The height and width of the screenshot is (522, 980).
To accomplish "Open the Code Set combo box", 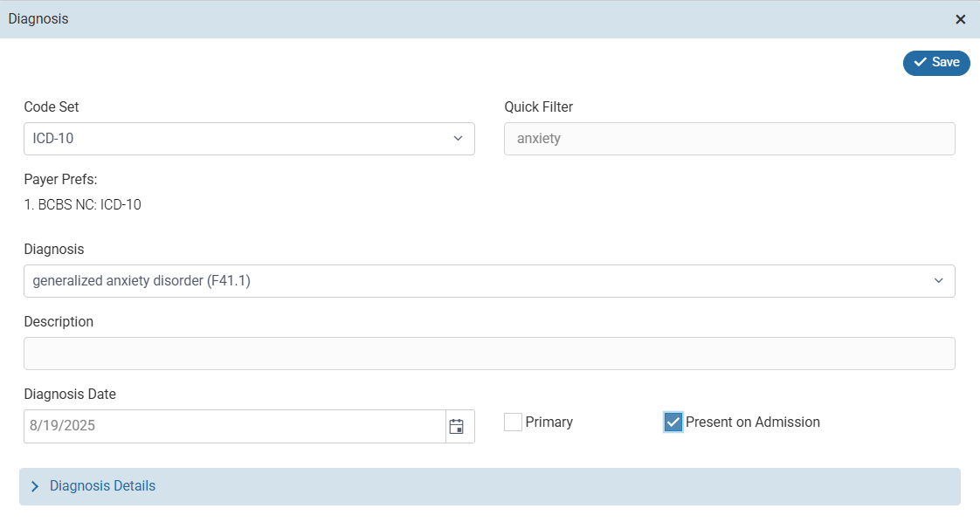I will point(249,138).
